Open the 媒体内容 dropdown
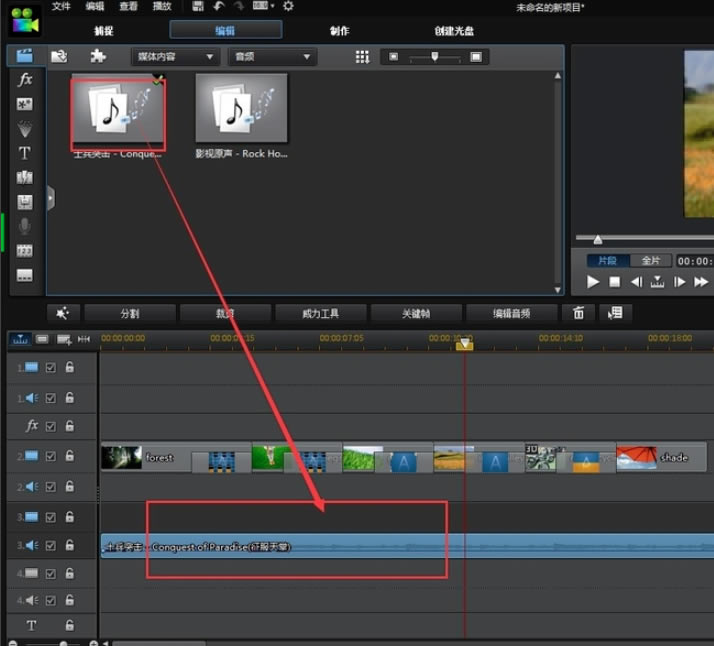 176,57
